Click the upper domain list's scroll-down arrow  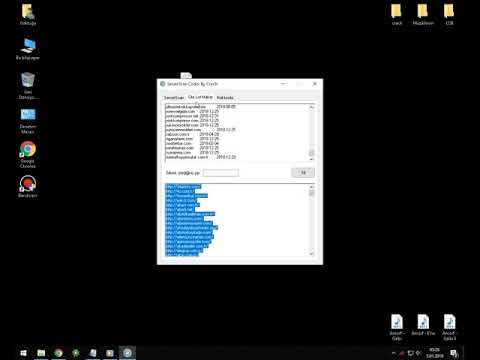pyautogui.click(x=311, y=159)
